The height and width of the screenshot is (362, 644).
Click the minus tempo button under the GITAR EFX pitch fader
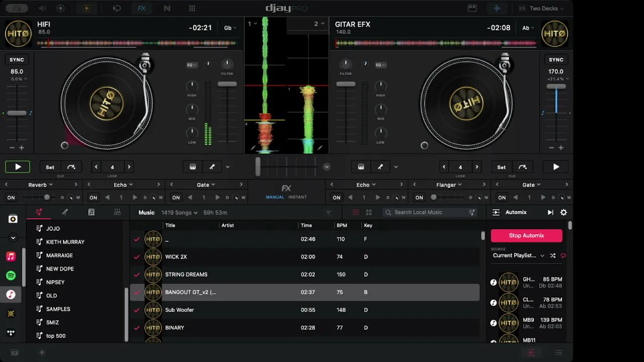coord(551,148)
